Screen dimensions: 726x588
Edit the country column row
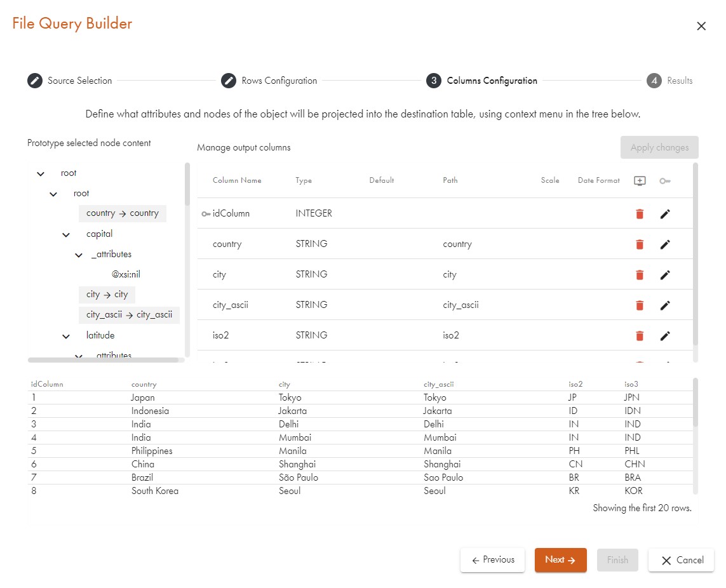665,244
